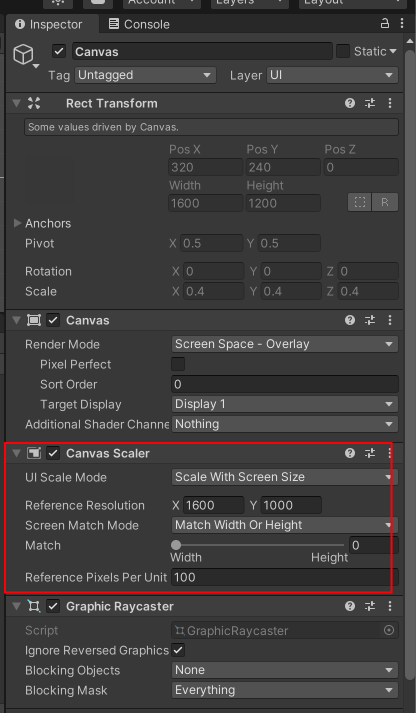Click the Match width-height slider handle
The height and width of the screenshot is (713, 416).
[x=176, y=545]
